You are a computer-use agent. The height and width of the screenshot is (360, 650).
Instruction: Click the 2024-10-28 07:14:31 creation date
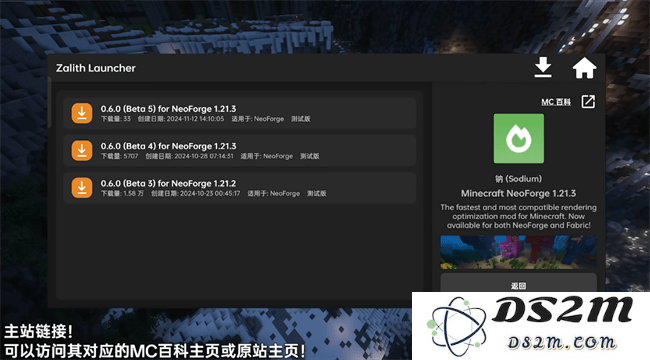[204, 156]
